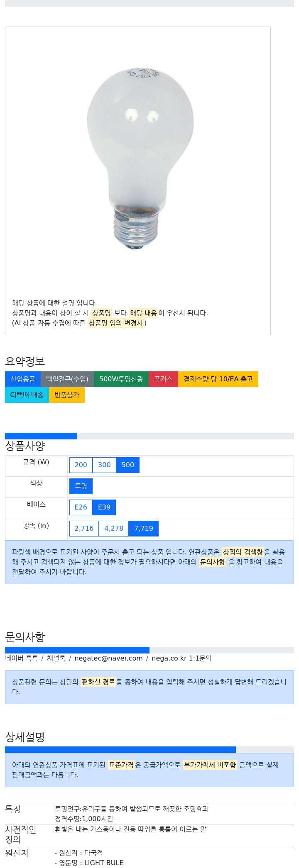Click the blue progress bar under 문의사항
Screen dimensions: 299x868
pos(77,650)
